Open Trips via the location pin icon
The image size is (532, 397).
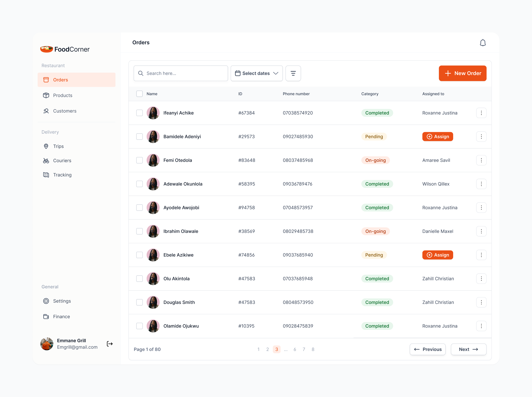[46, 146]
